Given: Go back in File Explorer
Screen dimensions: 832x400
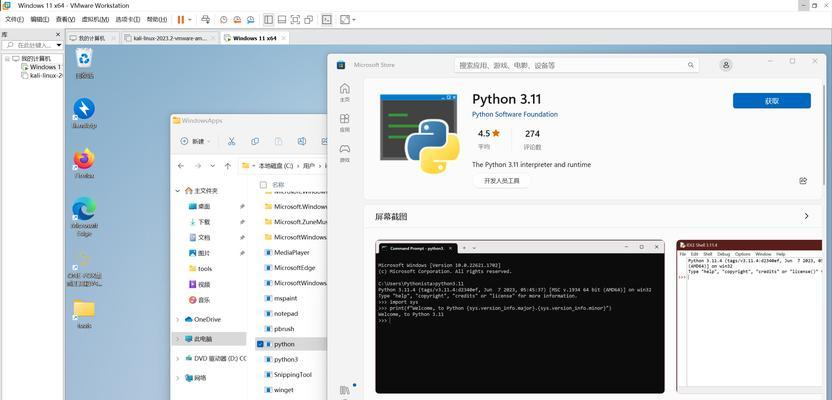Looking at the screenshot, I should pyautogui.click(x=181, y=166).
